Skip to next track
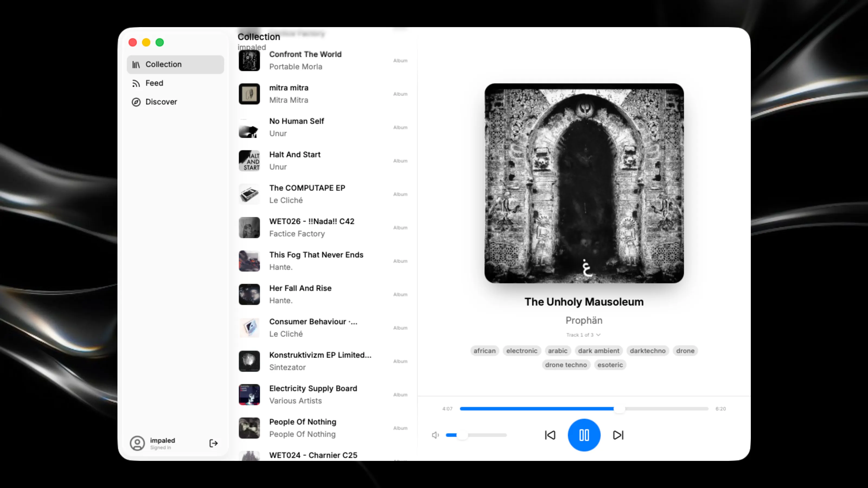The image size is (868, 488). 618,435
